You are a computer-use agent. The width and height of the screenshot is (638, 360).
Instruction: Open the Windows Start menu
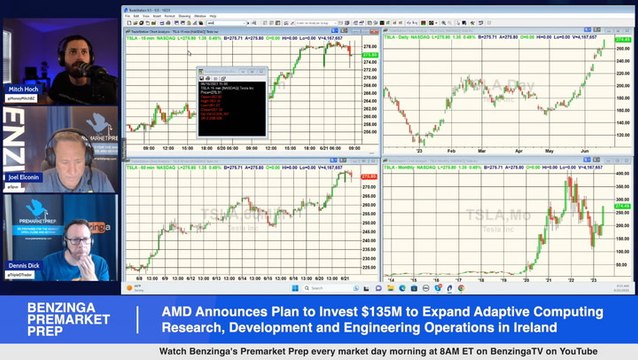tap(295, 288)
